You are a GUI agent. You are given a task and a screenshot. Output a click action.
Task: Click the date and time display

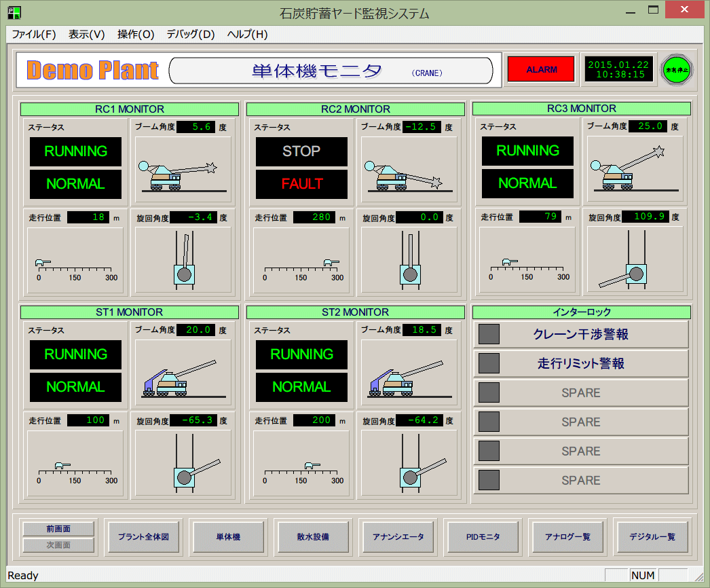tap(618, 69)
